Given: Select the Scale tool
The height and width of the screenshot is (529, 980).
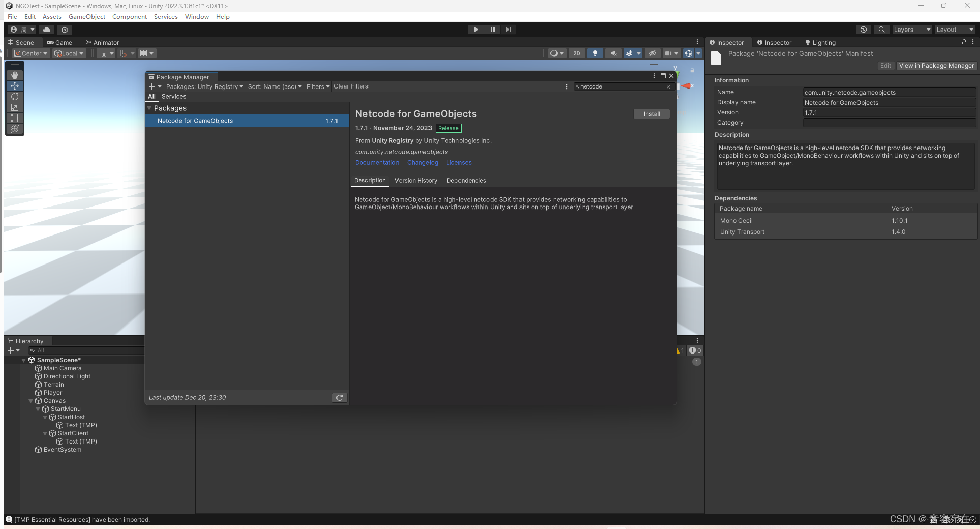Looking at the screenshot, I should [x=15, y=107].
